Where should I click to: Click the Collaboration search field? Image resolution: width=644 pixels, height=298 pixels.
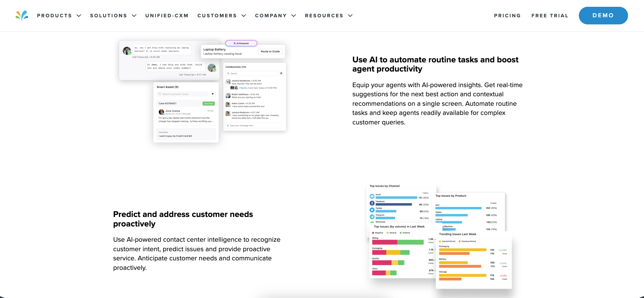tap(251, 74)
